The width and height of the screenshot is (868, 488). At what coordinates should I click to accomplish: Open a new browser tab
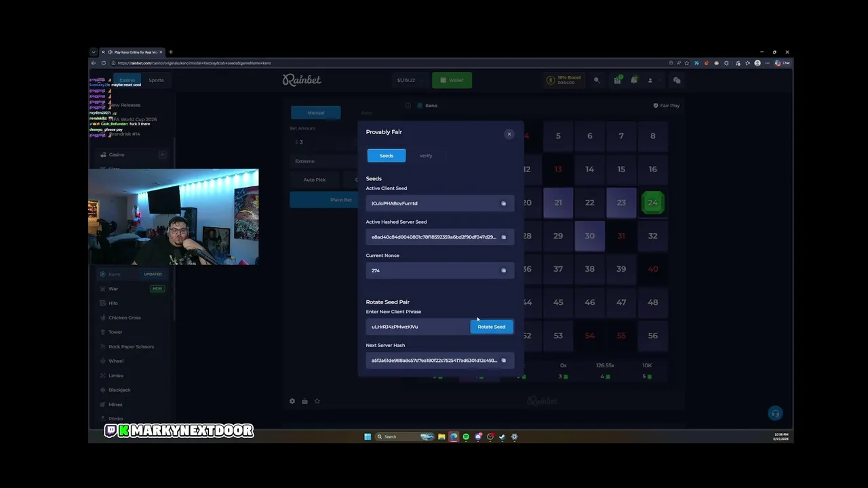click(x=170, y=52)
